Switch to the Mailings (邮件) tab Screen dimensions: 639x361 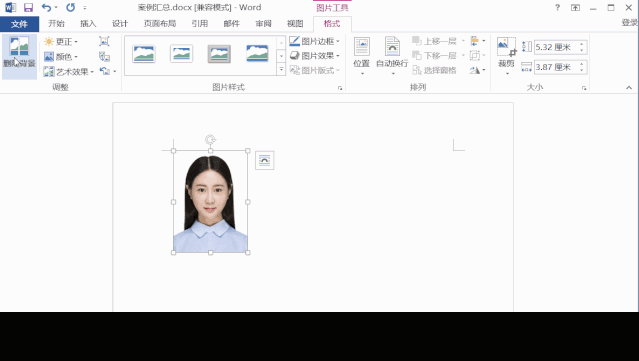[x=231, y=24]
